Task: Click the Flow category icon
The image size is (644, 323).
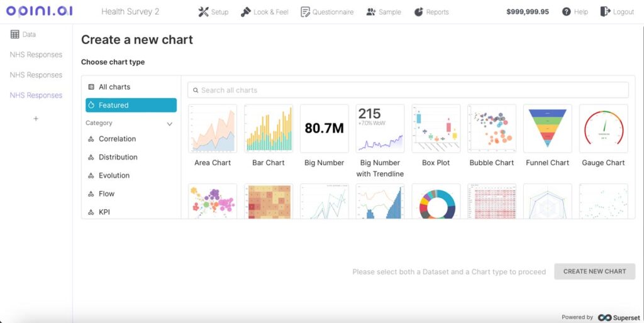Action: click(91, 194)
